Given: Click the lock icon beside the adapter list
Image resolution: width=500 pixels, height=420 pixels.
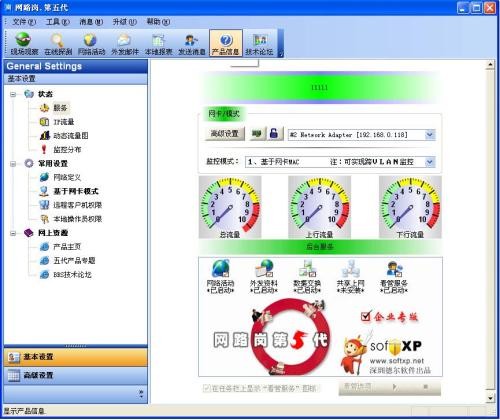Looking at the screenshot, I should (274, 134).
